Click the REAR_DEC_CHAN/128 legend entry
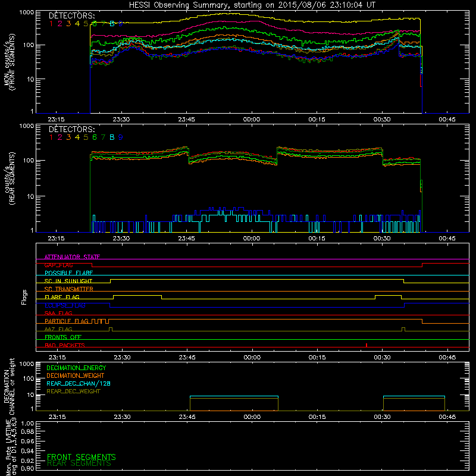Image resolution: width=476 pixels, height=476 pixels. (79, 383)
